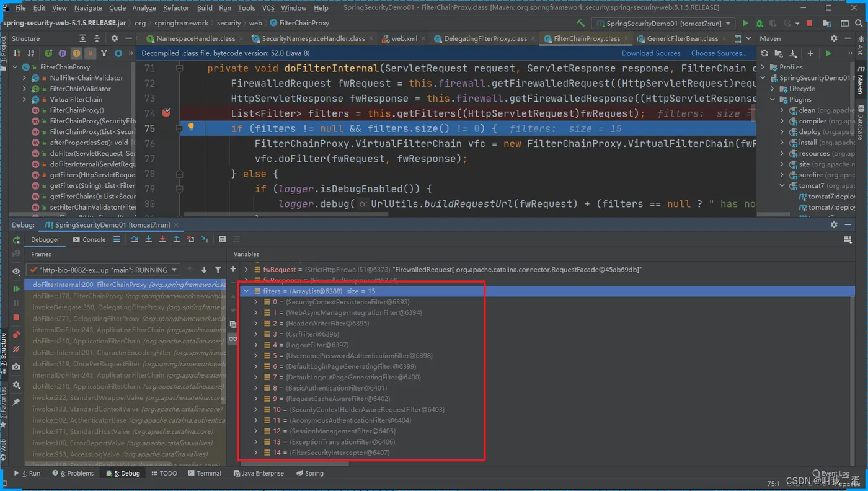Click Resume Program green icon
This screenshot has width=868, height=491.
point(16,289)
